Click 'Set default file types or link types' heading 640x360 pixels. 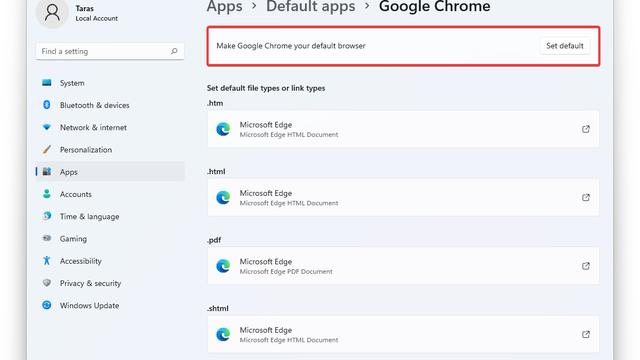click(266, 88)
